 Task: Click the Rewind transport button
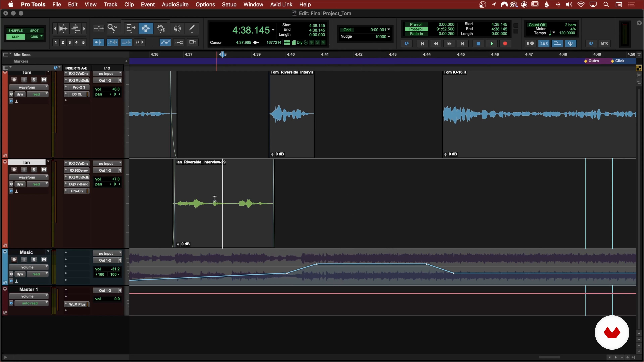tap(436, 43)
